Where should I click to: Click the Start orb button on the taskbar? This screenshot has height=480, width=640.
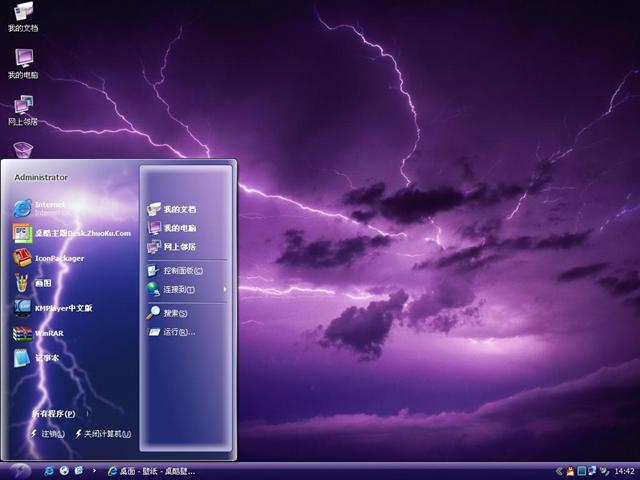click(x=20, y=471)
